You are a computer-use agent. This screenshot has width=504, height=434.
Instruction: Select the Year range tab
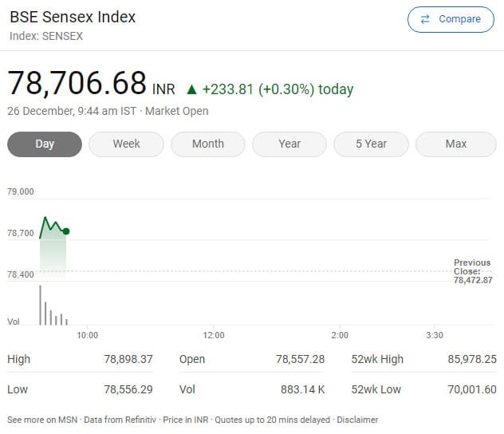[289, 144]
